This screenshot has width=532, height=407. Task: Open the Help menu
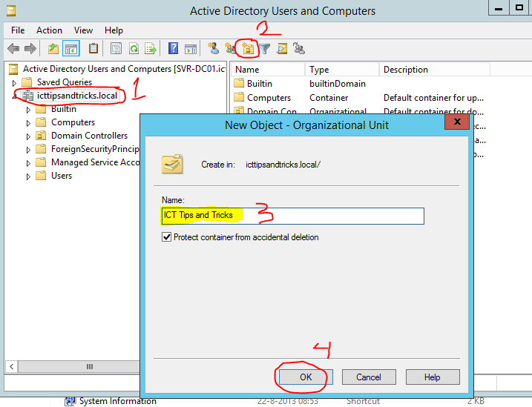coord(114,30)
